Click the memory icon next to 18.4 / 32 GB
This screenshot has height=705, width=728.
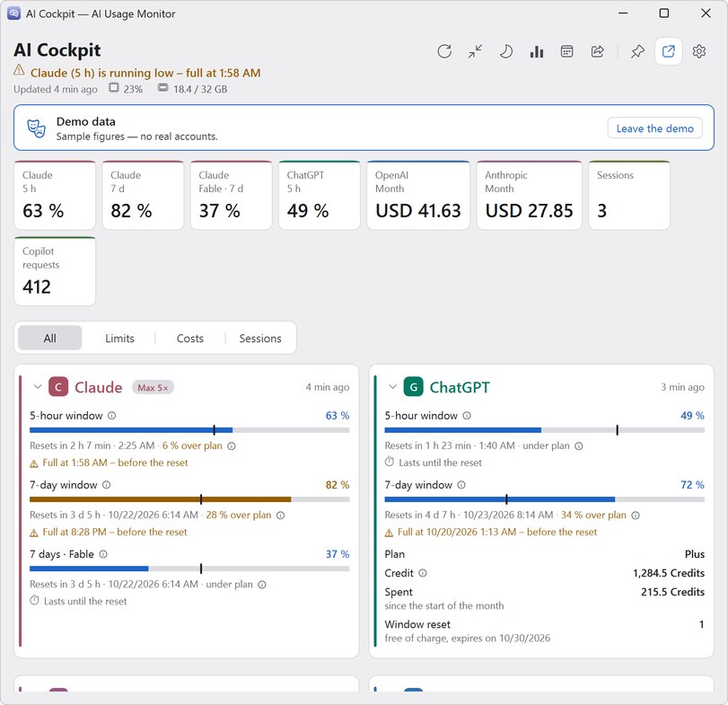coord(163,87)
